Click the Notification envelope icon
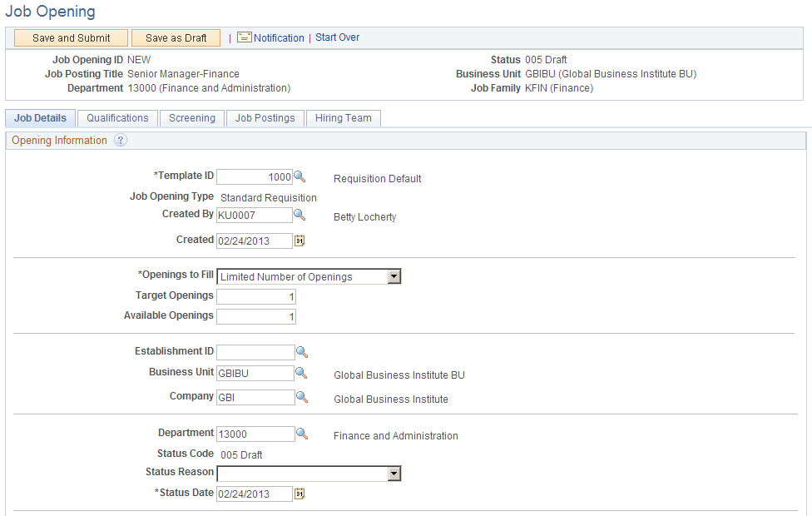 pos(245,37)
